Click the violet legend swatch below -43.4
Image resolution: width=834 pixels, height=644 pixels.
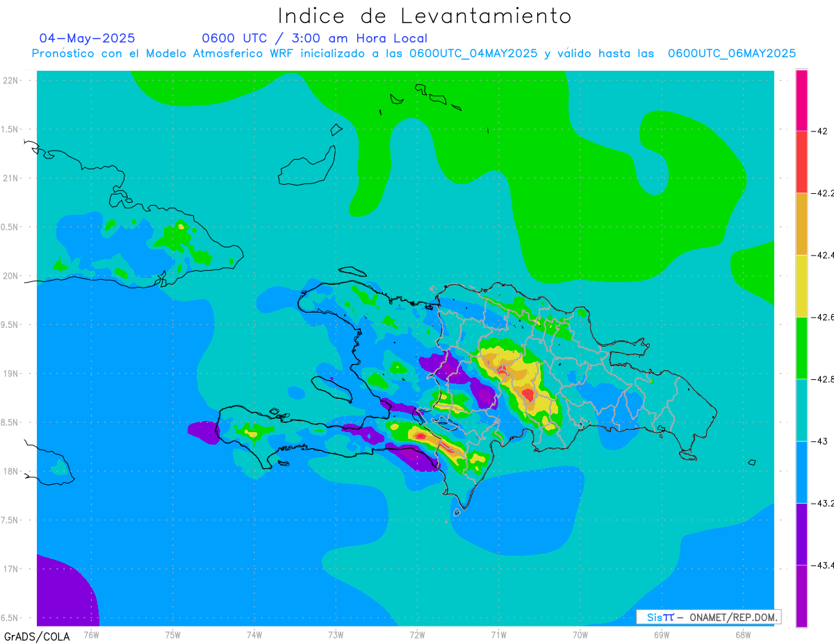(x=801, y=595)
